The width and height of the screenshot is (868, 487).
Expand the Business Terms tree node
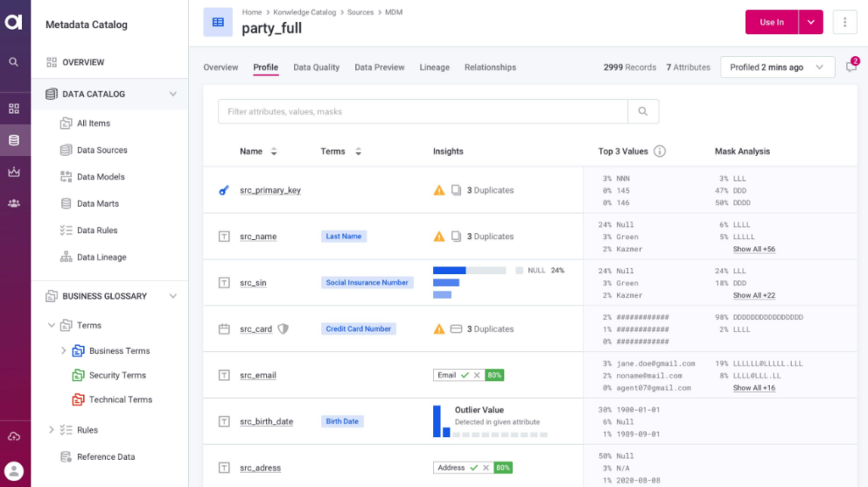tap(64, 350)
